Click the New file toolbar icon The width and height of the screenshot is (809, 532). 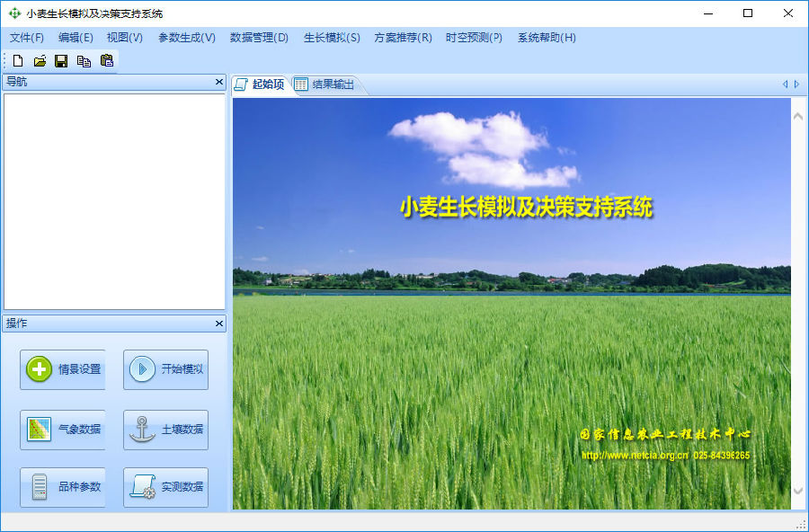click(18, 61)
